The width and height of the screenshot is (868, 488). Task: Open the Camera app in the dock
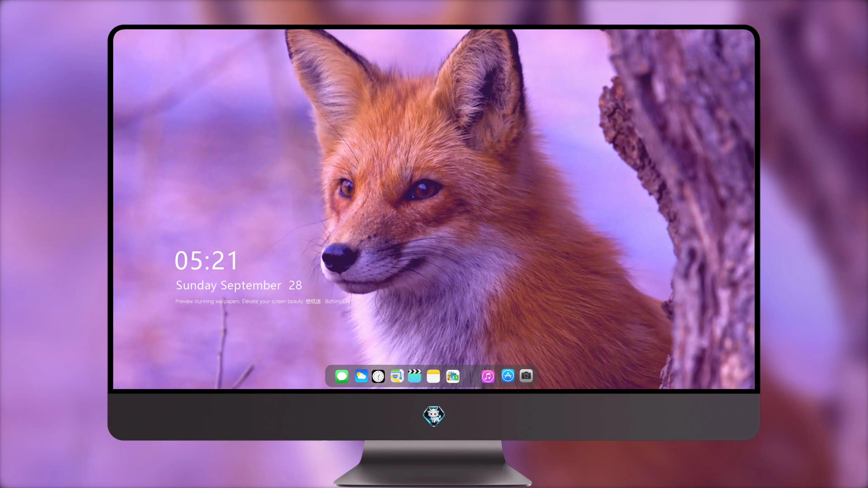click(526, 376)
